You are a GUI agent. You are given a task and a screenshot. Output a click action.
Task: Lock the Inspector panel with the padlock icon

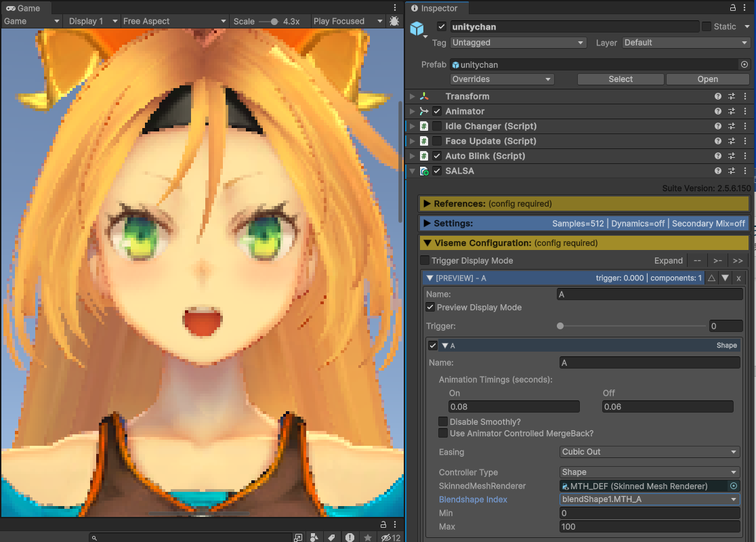coord(733,7)
